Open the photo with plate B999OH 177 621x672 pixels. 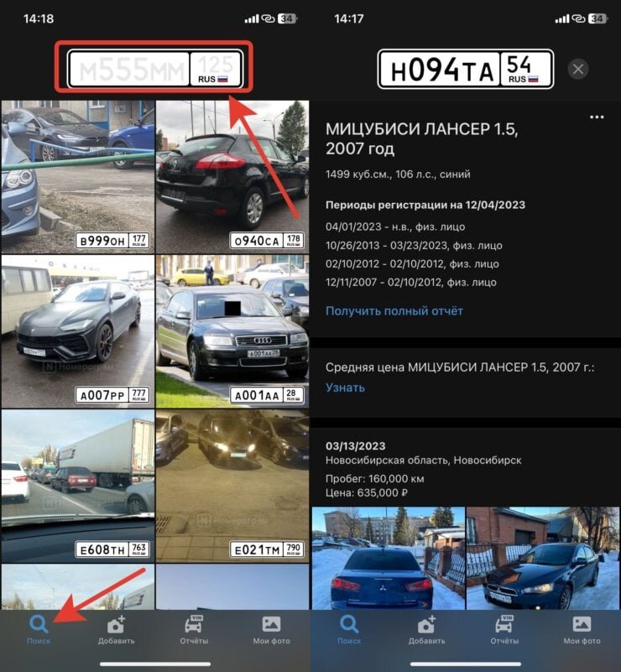coord(77,177)
